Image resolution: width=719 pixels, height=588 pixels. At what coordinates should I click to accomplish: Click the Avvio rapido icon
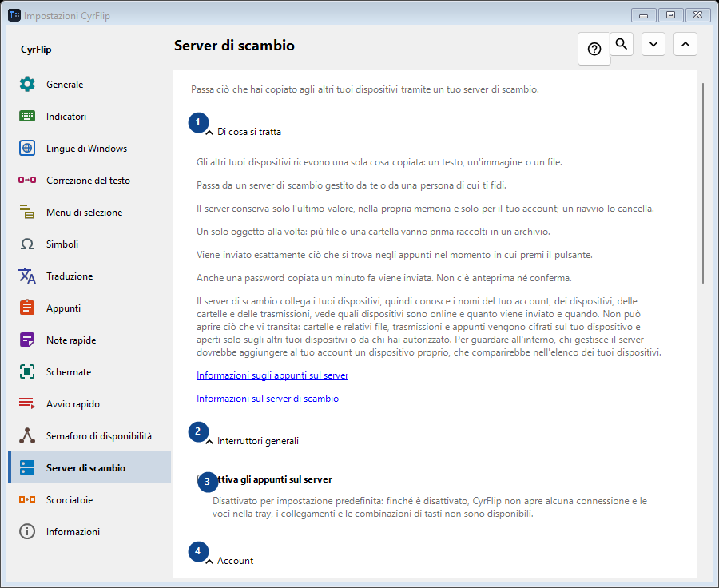pos(27,403)
